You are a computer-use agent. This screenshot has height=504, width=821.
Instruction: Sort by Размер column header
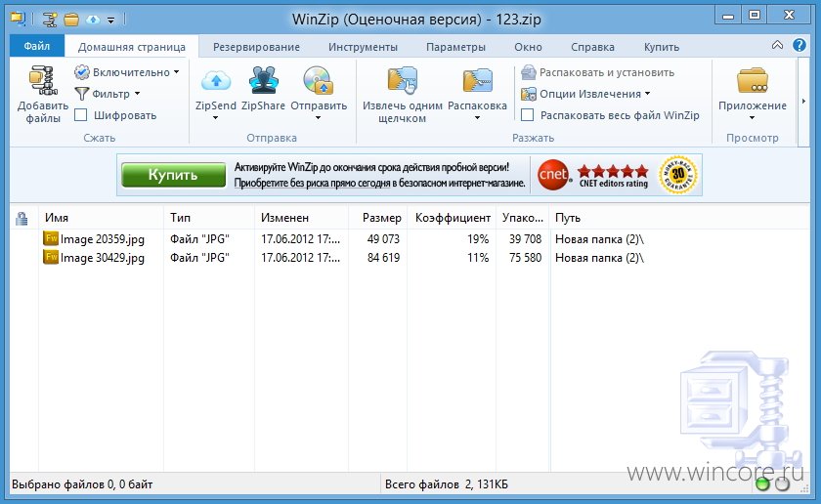pyautogui.click(x=377, y=218)
